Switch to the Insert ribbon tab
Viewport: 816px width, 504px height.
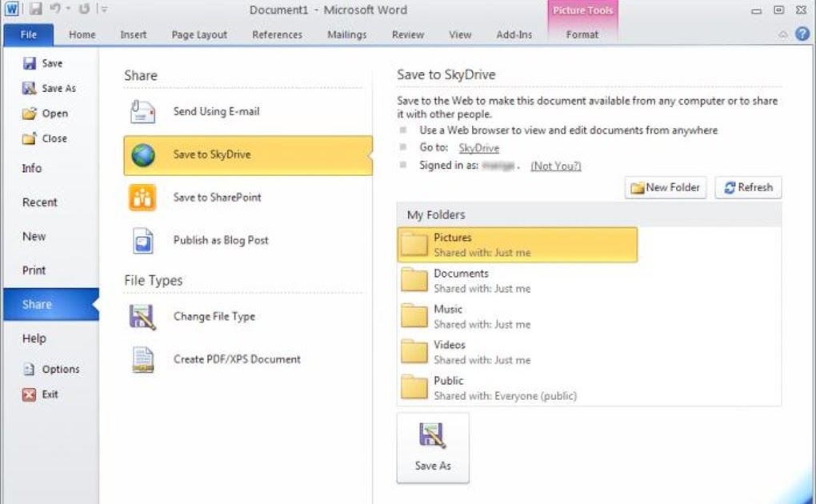pos(134,34)
